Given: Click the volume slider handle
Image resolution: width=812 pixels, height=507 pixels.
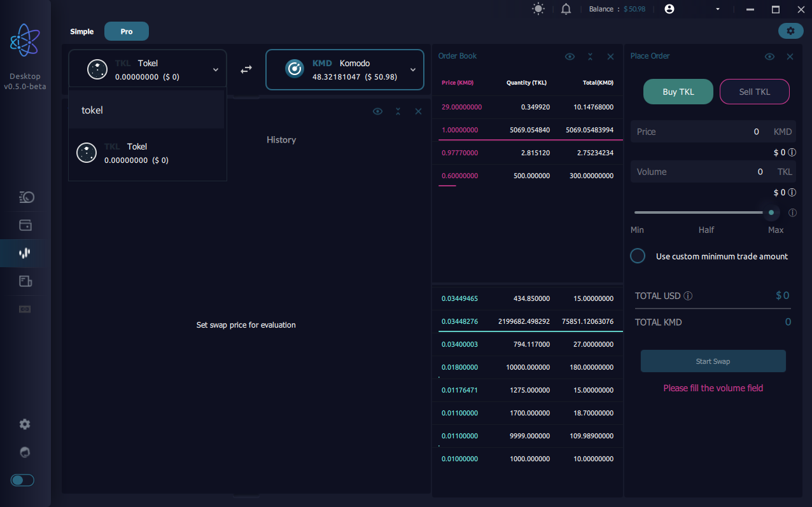Looking at the screenshot, I should click(x=771, y=212).
